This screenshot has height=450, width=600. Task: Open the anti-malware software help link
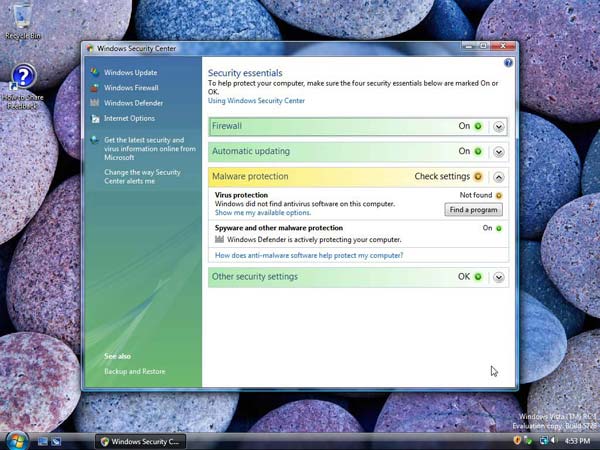tap(309, 256)
